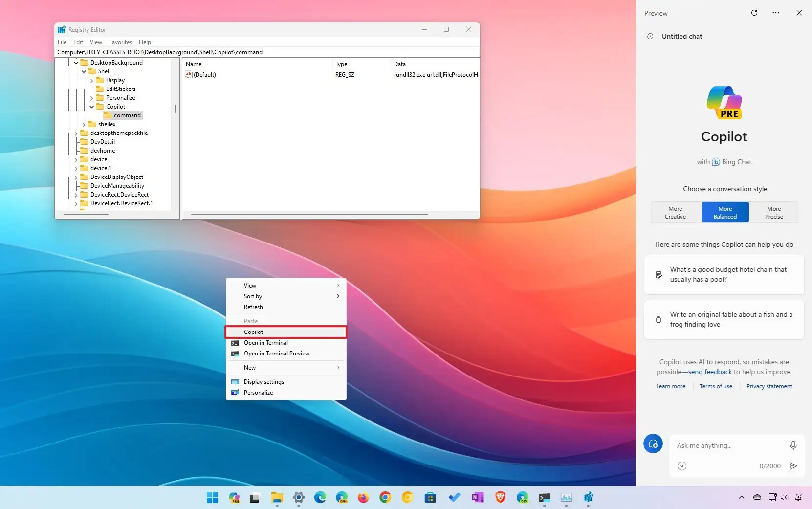812x509 pixels.
Task: Click the microphone icon in Copilot input
Action: (x=793, y=445)
